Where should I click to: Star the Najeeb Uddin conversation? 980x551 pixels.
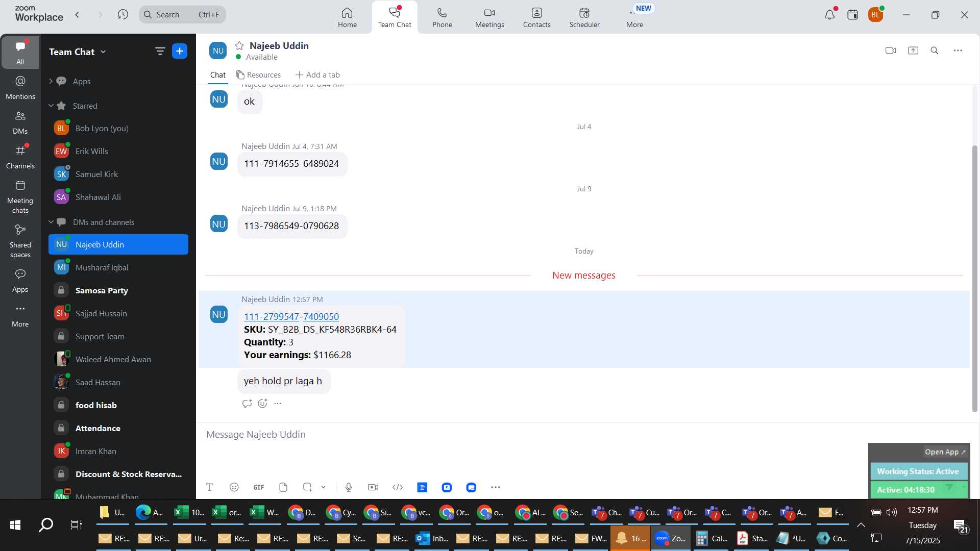click(x=239, y=45)
